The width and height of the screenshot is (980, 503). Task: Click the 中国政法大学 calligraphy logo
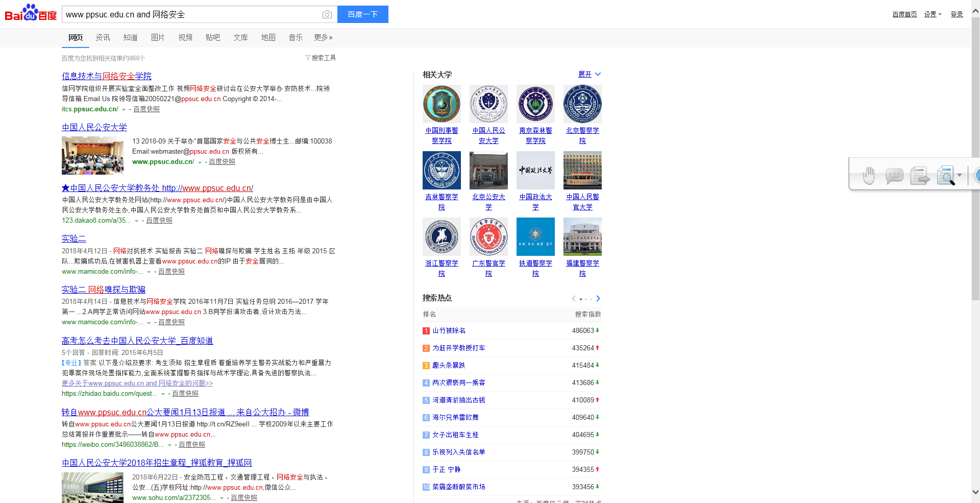[x=535, y=170]
